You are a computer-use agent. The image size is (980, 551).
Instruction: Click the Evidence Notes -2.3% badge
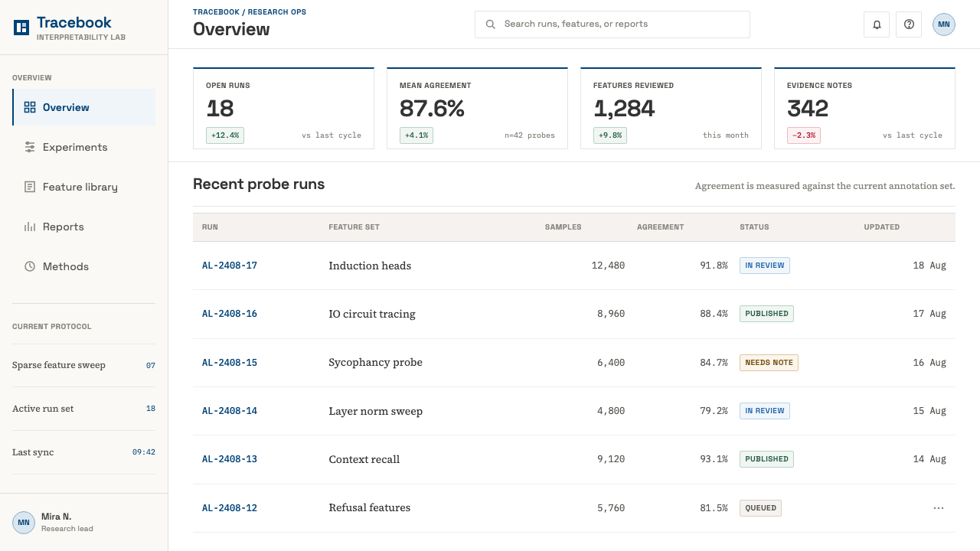(803, 135)
